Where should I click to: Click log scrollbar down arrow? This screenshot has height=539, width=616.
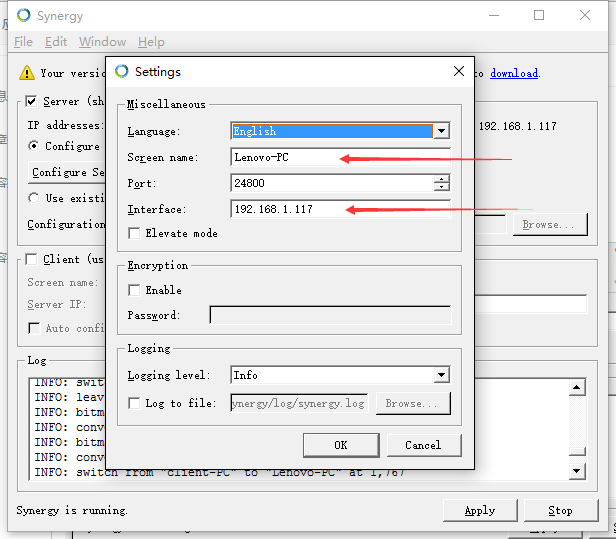(x=577, y=470)
